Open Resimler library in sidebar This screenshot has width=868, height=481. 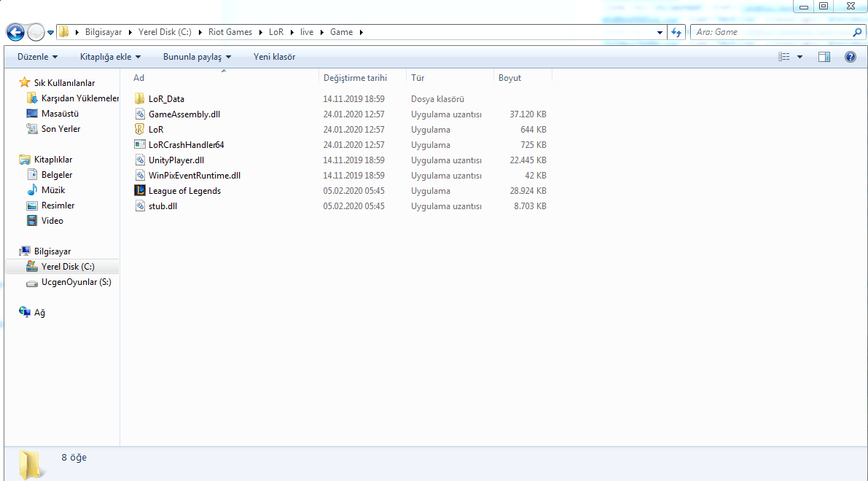(x=58, y=206)
